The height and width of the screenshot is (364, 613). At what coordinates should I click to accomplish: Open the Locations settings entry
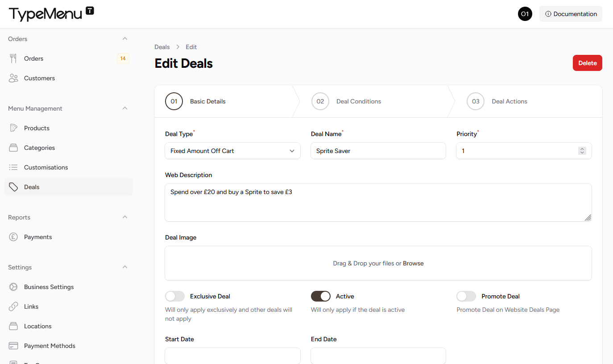click(14, 326)
